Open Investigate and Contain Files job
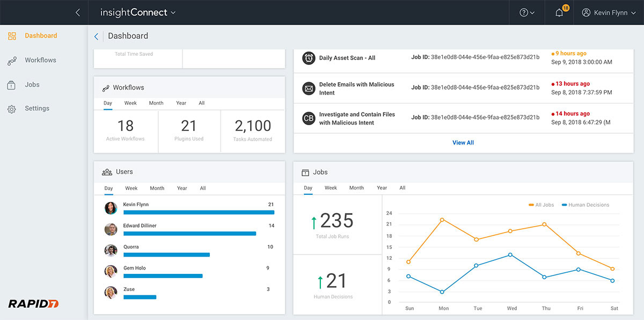Image resolution: width=644 pixels, height=320 pixels. point(357,118)
